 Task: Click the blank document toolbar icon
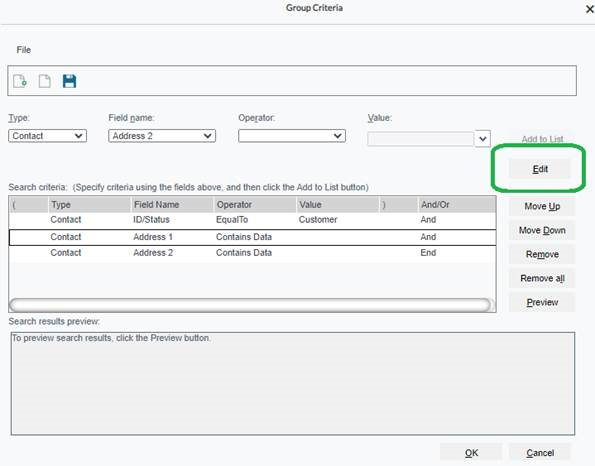(x=44, y=81)
